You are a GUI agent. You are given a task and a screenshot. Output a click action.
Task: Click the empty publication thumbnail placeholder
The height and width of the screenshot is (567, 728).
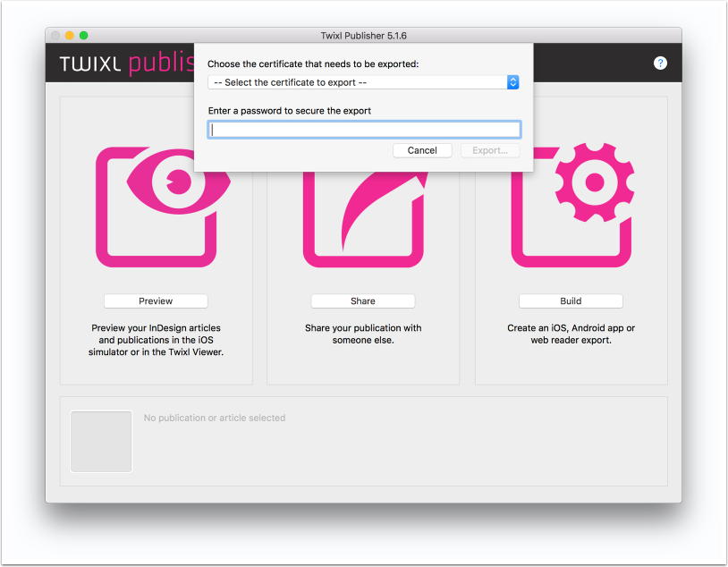(x=101, y=442)
